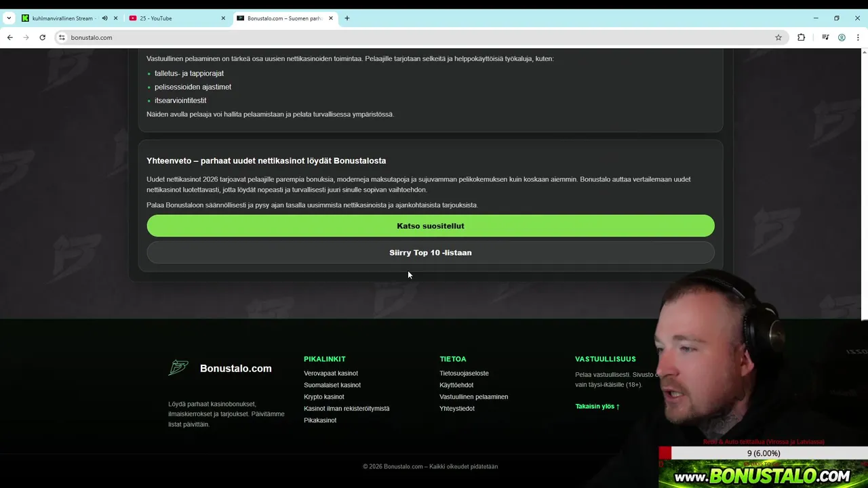Click the Bonustalo footer logo icon

[x=178, y=368]
